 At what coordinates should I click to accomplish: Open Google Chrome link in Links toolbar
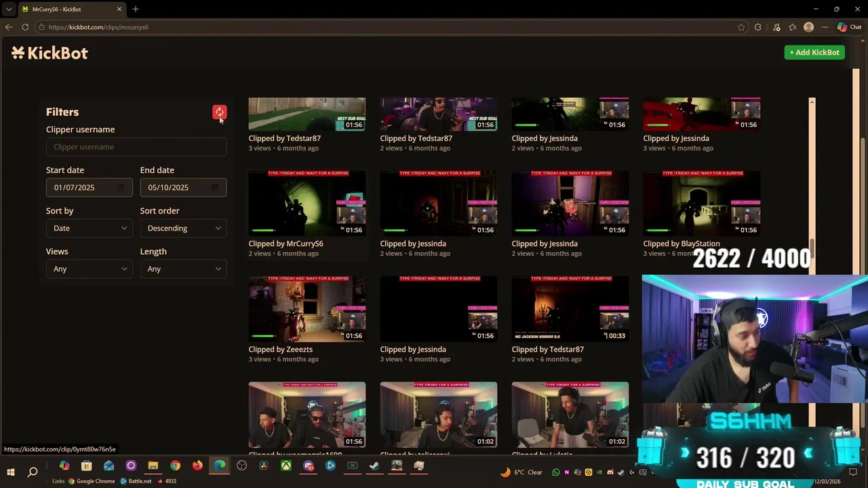[x=91, y=481]
